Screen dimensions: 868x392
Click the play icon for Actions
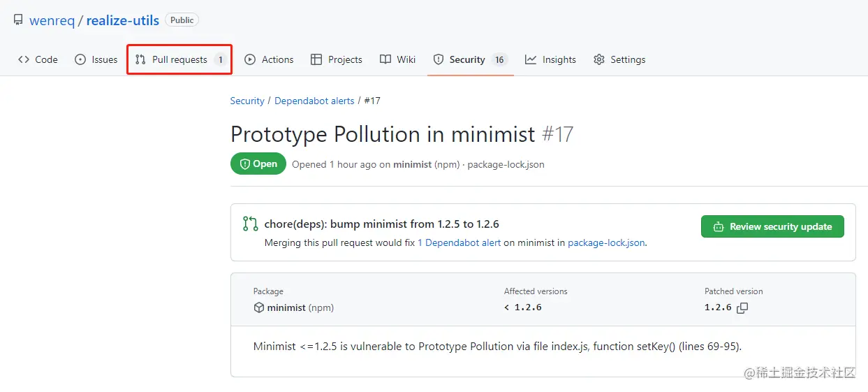click(250, 59)
